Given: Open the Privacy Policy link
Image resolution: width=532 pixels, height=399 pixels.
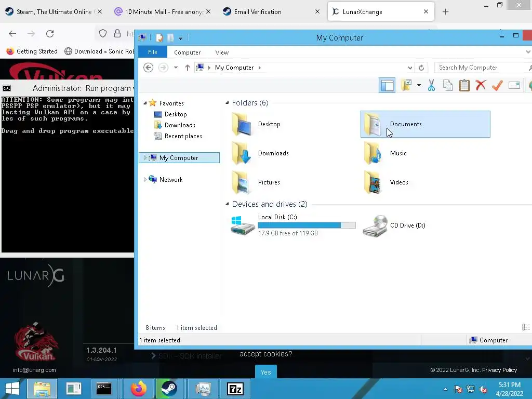Looking at the screenshot, I should tap(499, 370).
